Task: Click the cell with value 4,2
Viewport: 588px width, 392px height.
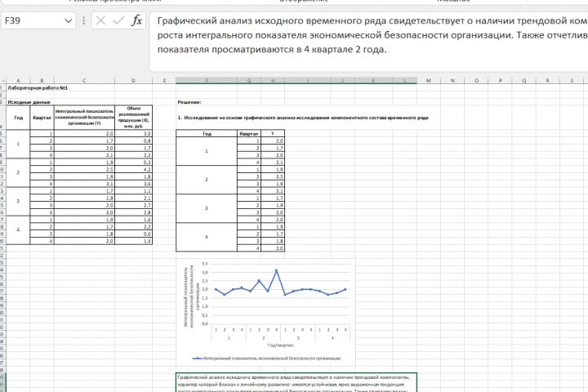Action: click(x=133, y=170)
